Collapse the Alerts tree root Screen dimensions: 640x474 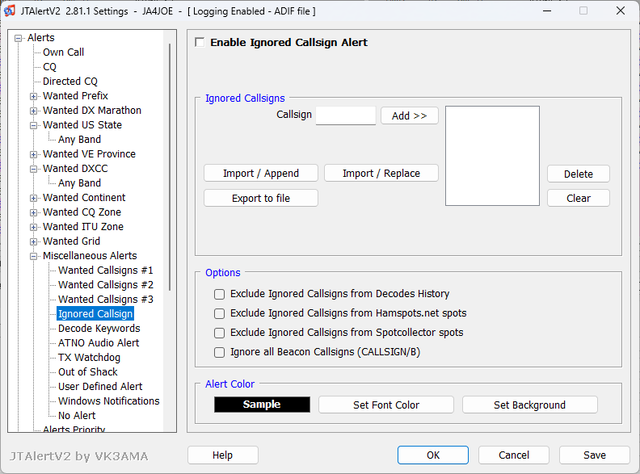pos(18,38)
